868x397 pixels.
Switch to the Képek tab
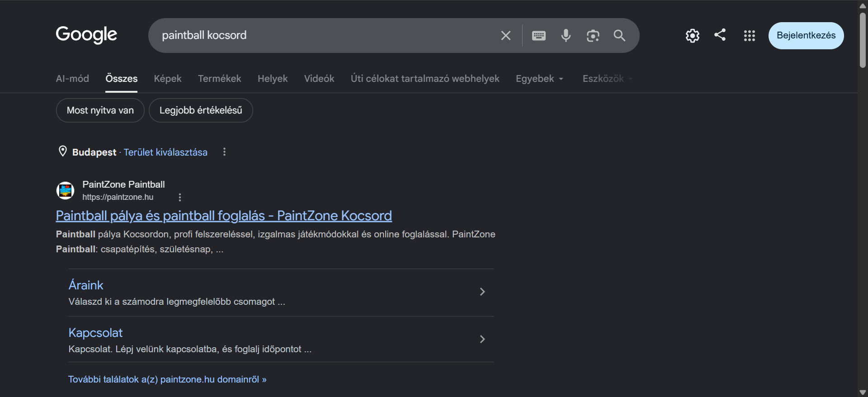[x=168, y=79]
